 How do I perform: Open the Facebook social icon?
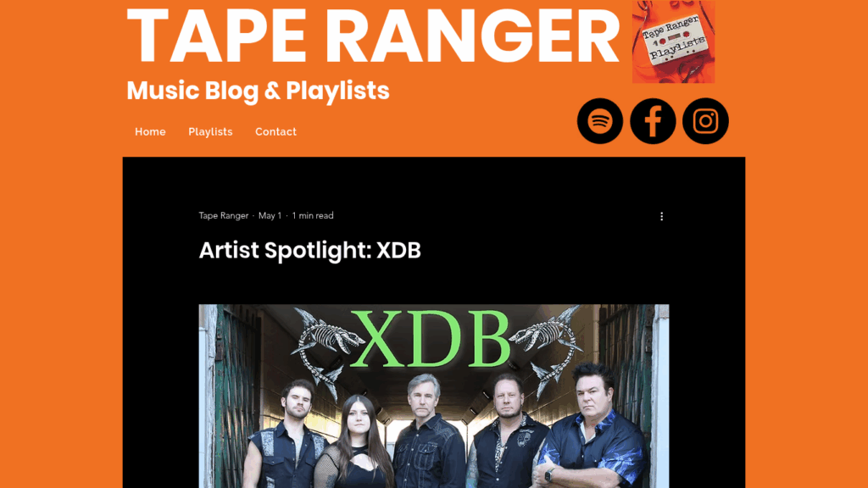coord(653,121)
